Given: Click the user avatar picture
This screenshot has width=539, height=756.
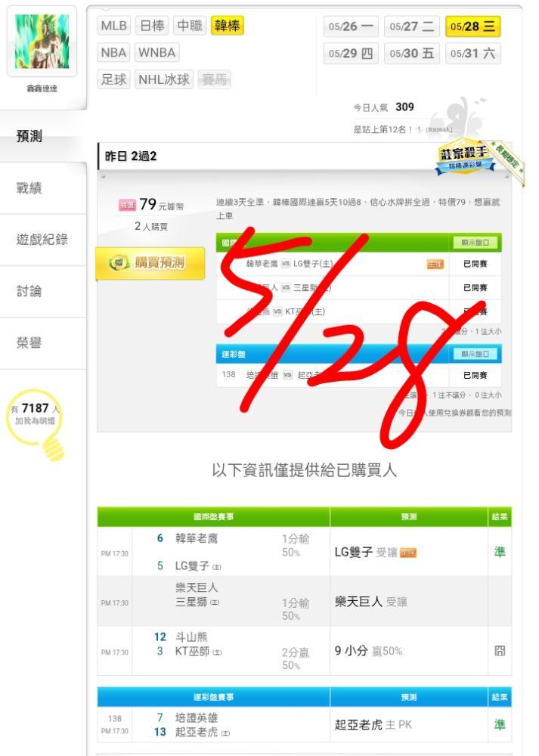Looking at the screenshot, I should [42, 41].
